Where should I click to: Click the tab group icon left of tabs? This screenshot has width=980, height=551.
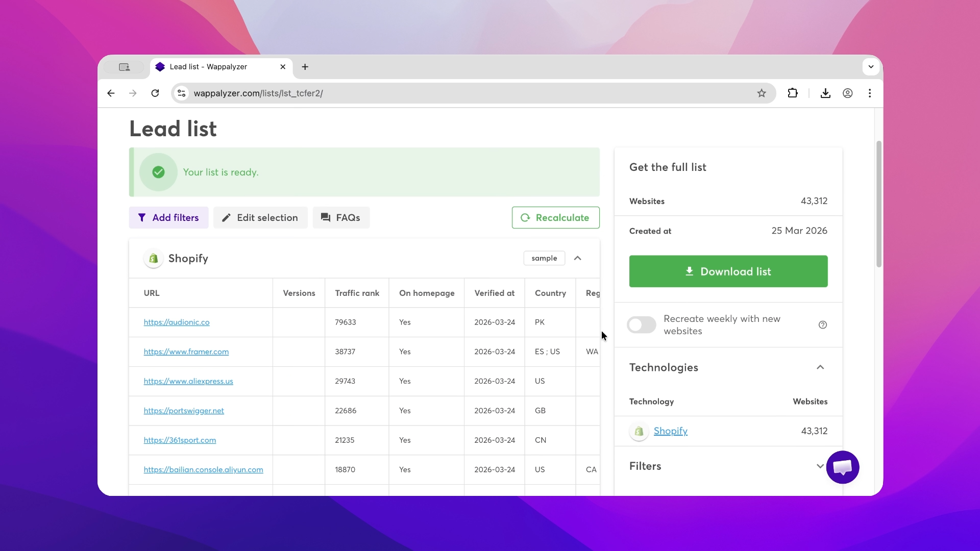click(x=124, y=67)
